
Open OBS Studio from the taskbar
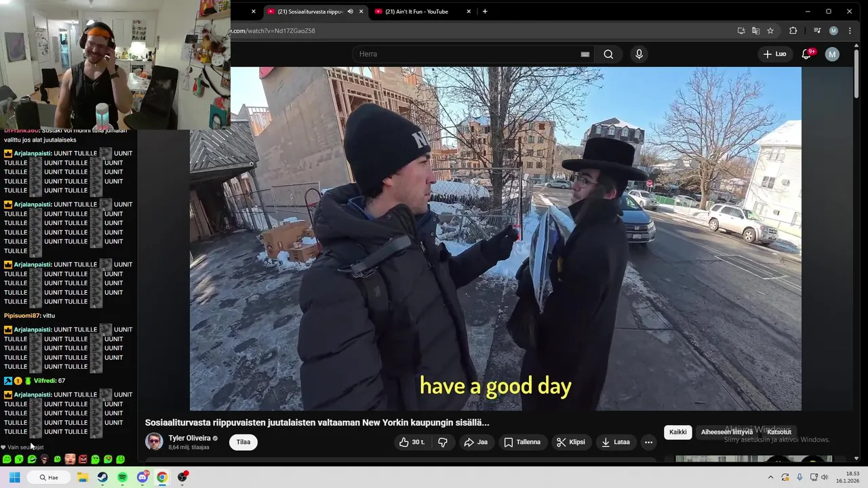(x=182, y=477)
